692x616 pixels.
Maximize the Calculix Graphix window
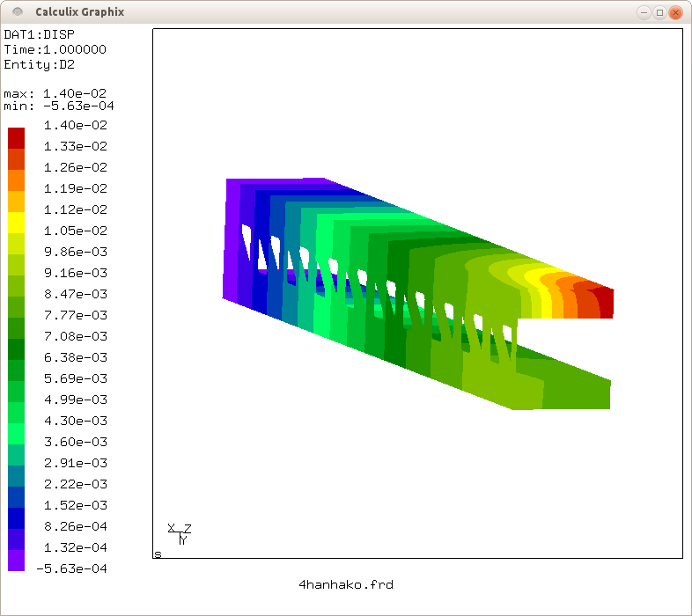659,12
